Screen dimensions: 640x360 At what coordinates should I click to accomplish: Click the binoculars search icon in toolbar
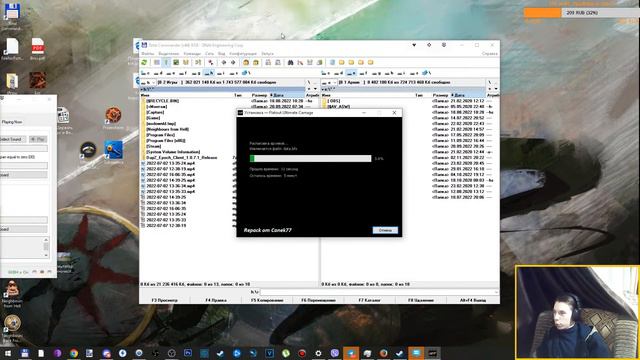290,62
